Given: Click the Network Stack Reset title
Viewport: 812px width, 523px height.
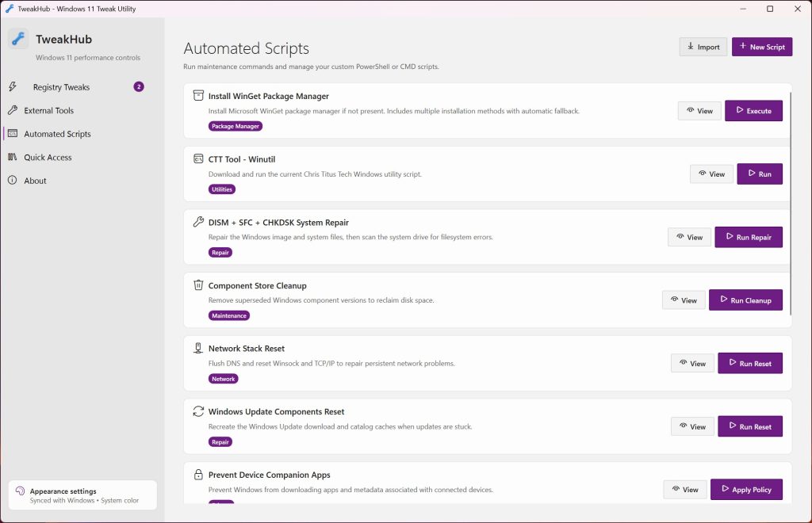Looking at the screenshot, I should (x=247, y=349).
